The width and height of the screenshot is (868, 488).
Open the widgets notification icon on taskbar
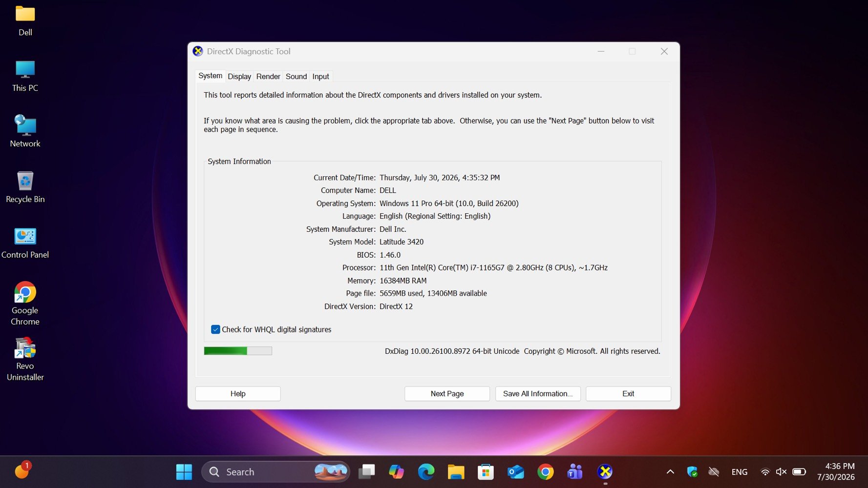coord(22,470)
